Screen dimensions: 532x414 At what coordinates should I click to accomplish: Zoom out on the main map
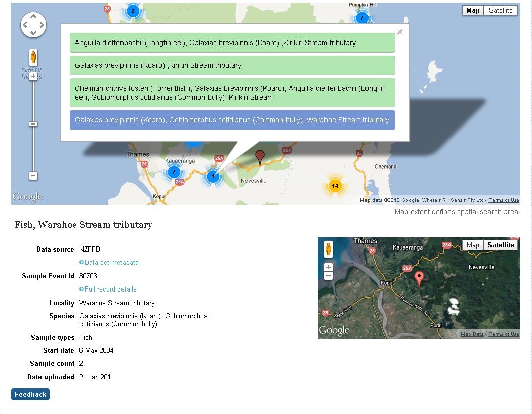pos(33,176)
